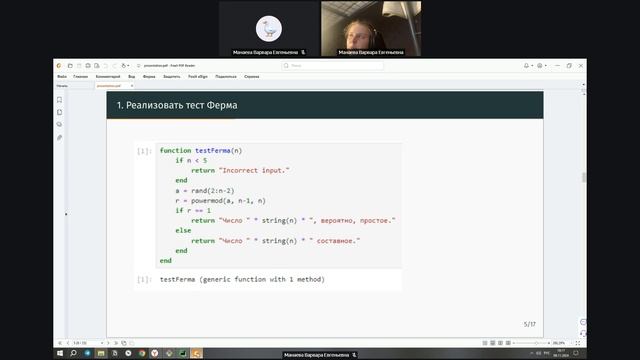This screenshot has height=360, width=640.
Task: Open page number dropdown in status bar
Action: tap(102, 343)
